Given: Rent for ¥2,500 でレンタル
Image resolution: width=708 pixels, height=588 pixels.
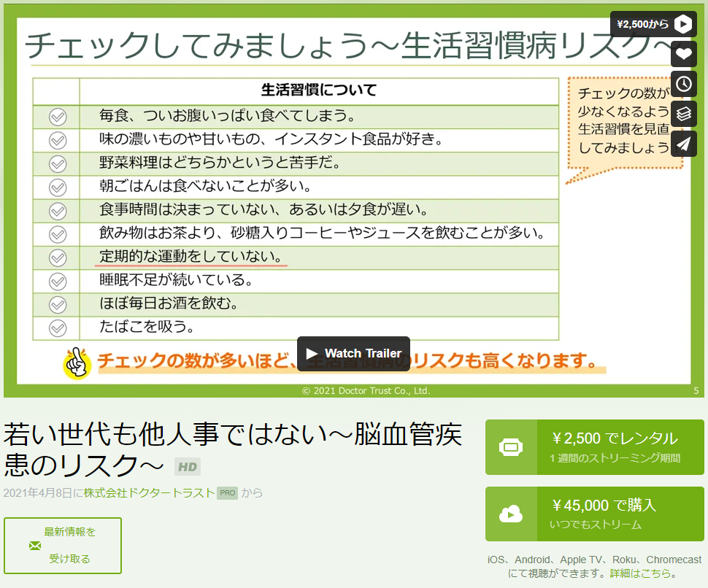Looking at the screenshot, I should (x=615, y=446).
